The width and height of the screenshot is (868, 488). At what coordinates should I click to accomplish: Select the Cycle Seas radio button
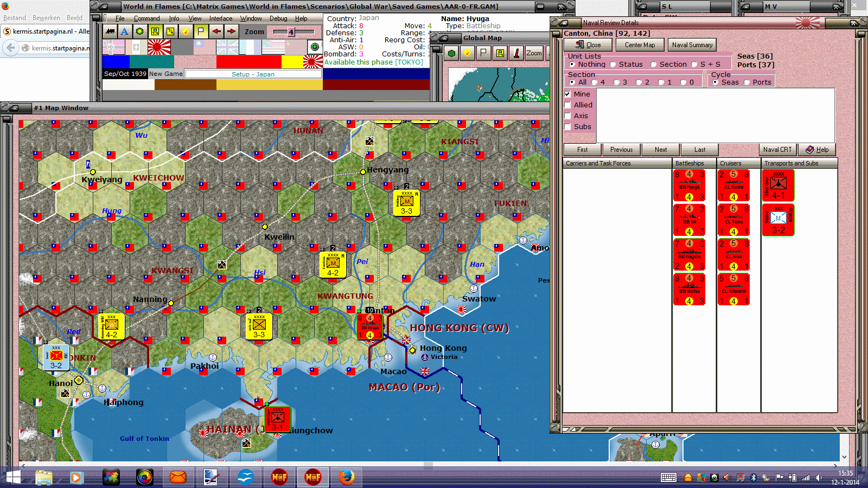click(715, 82)
